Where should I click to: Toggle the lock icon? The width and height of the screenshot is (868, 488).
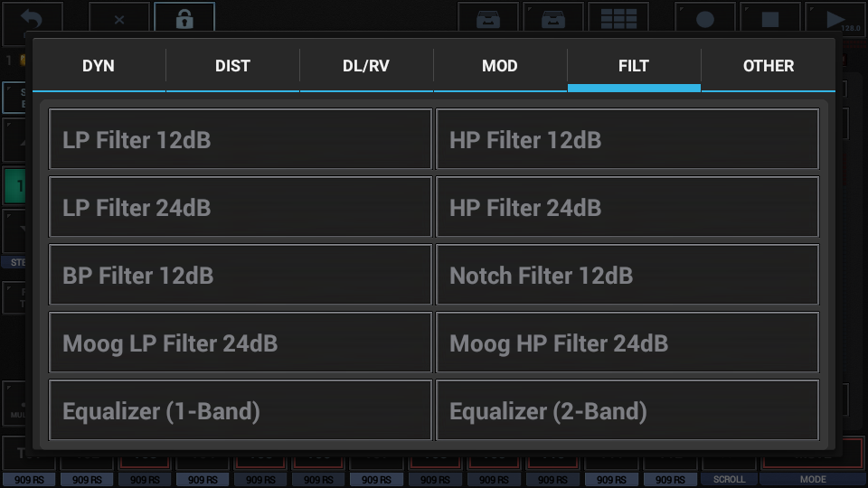pos(184,19)
